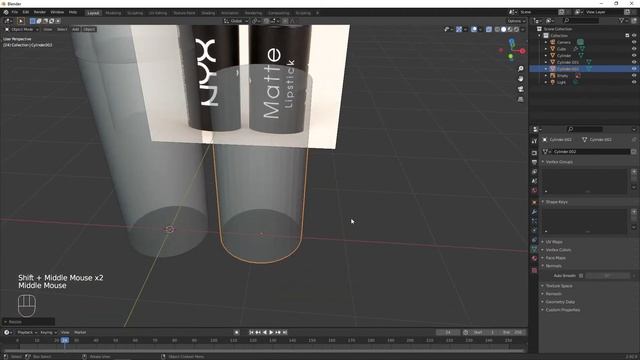This screenshot has height=360, width=640.
Task: Switch to the Modeling workspace tab
Action: [113, 13]
